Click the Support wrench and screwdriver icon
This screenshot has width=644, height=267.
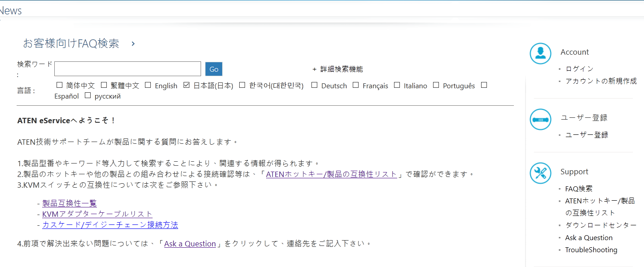[540, 173]
